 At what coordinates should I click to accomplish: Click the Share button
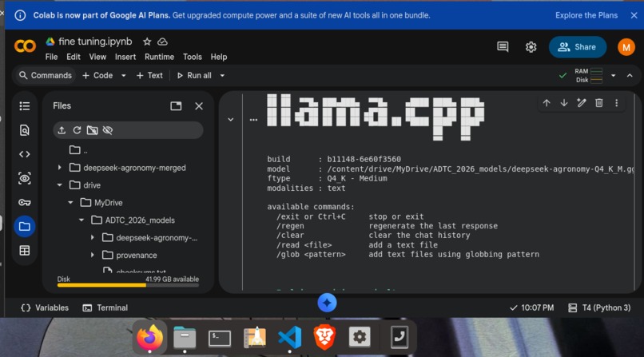[x=578, y=47]
